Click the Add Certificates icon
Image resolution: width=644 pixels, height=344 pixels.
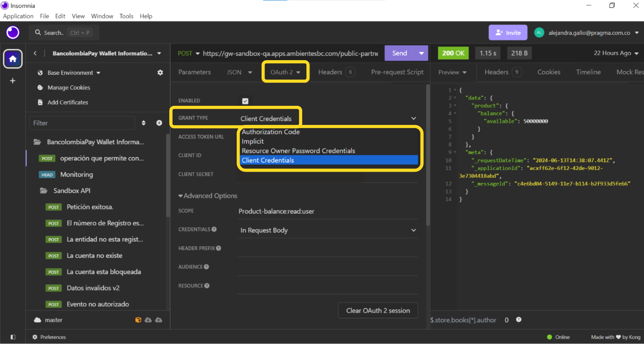[x=40, y=102]
